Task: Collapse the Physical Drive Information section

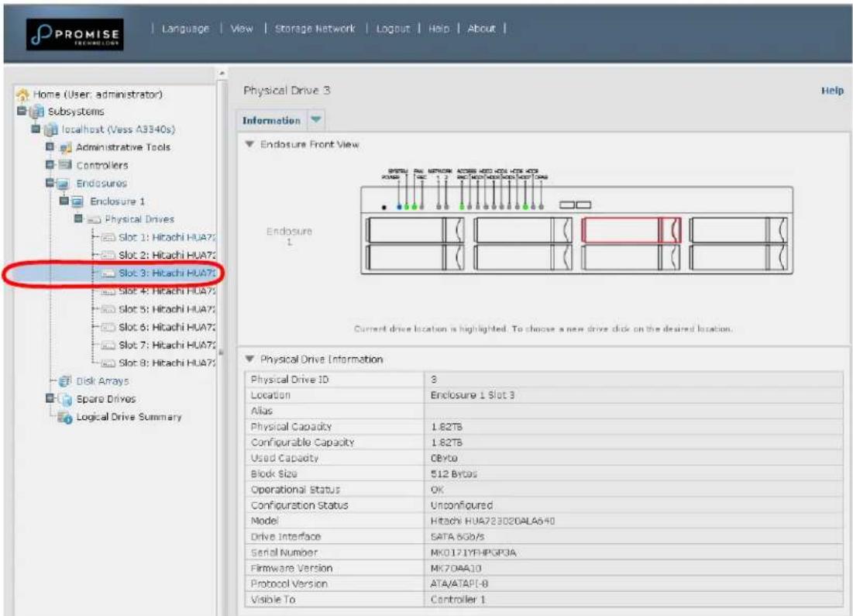Action: point(249,360)
